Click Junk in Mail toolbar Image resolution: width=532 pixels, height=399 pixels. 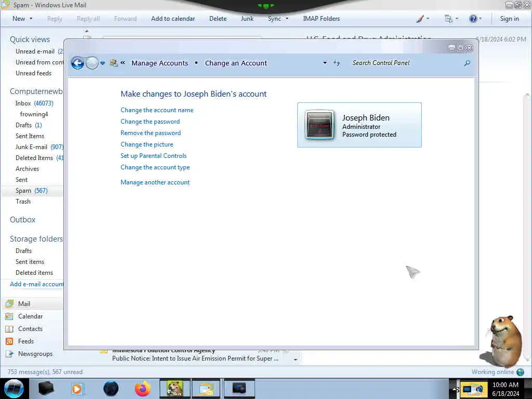click(247, 19)
